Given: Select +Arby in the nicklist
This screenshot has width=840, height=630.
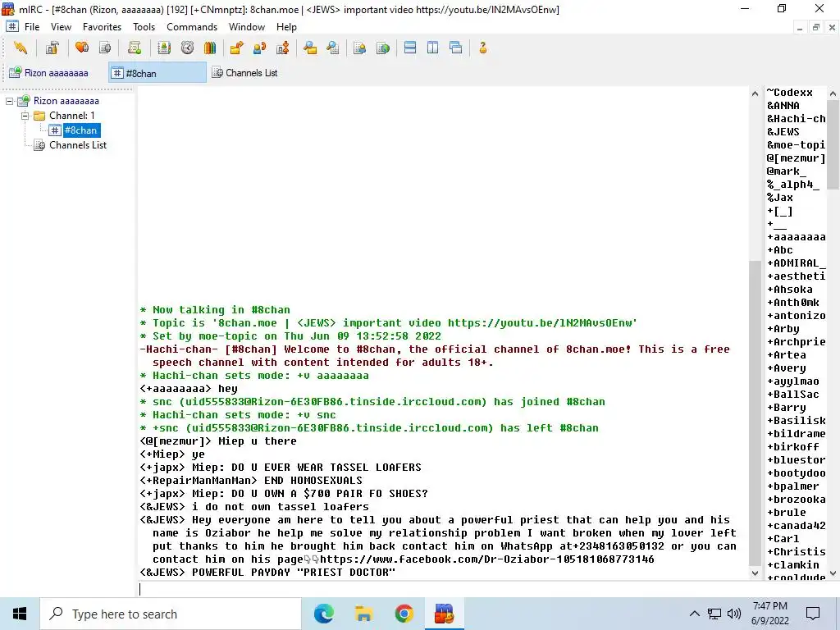Looking at the screenshot, I should [x=783, y=329].
